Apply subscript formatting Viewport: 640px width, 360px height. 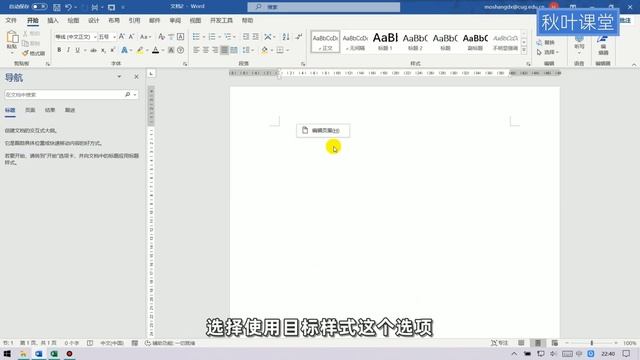(x=103, y=50)
